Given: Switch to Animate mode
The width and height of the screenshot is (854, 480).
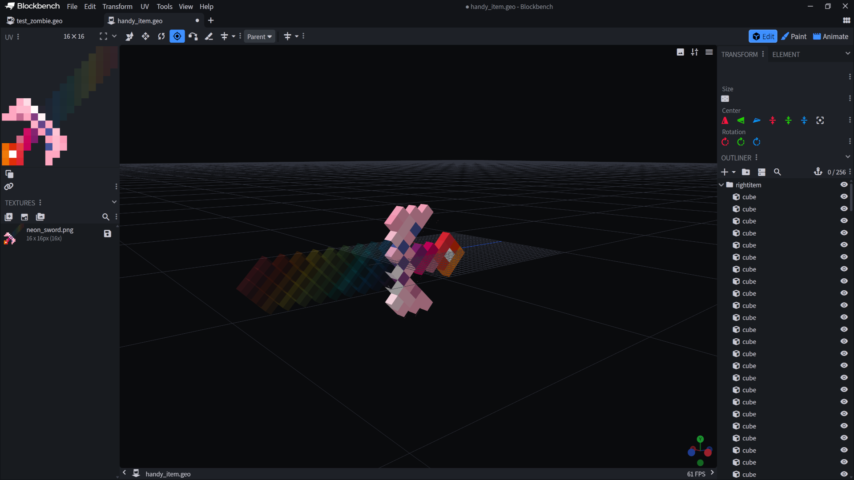Looking at the screenshot, I should click(831, 37).
